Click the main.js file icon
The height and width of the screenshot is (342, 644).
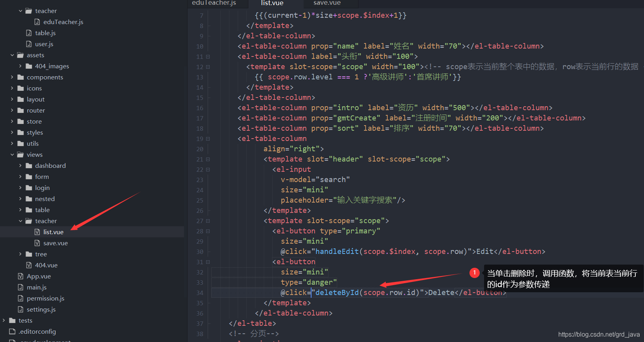click(x=21, y=288)
